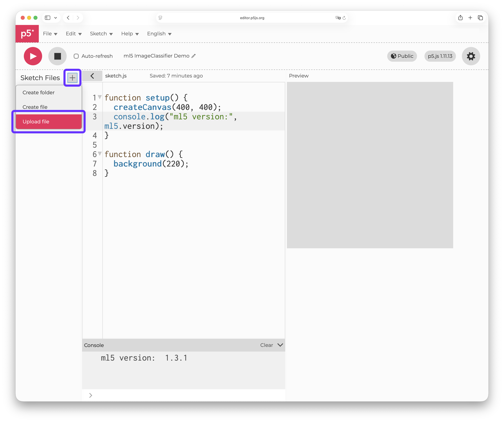Screen dimensions: 504x422
Task: Run the sketch with the play button
Action: pyautogui.click(x=33, y=56)
